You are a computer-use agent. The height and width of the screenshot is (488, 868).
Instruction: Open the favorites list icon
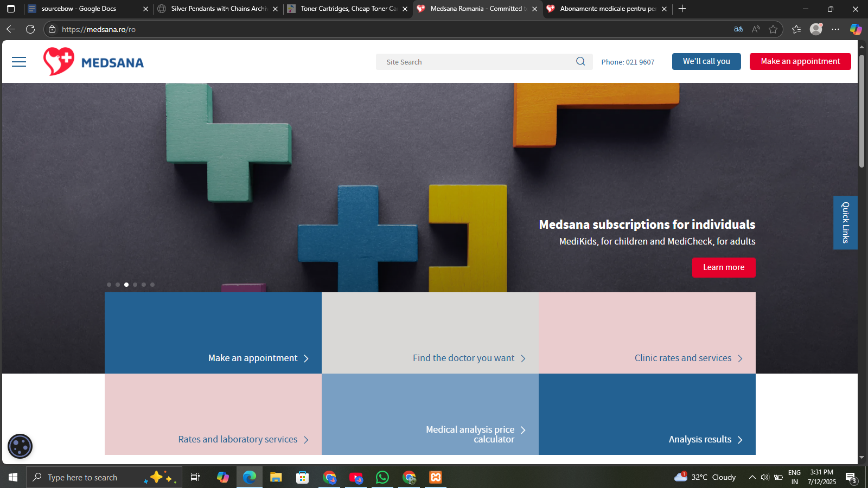coord(796,29)
